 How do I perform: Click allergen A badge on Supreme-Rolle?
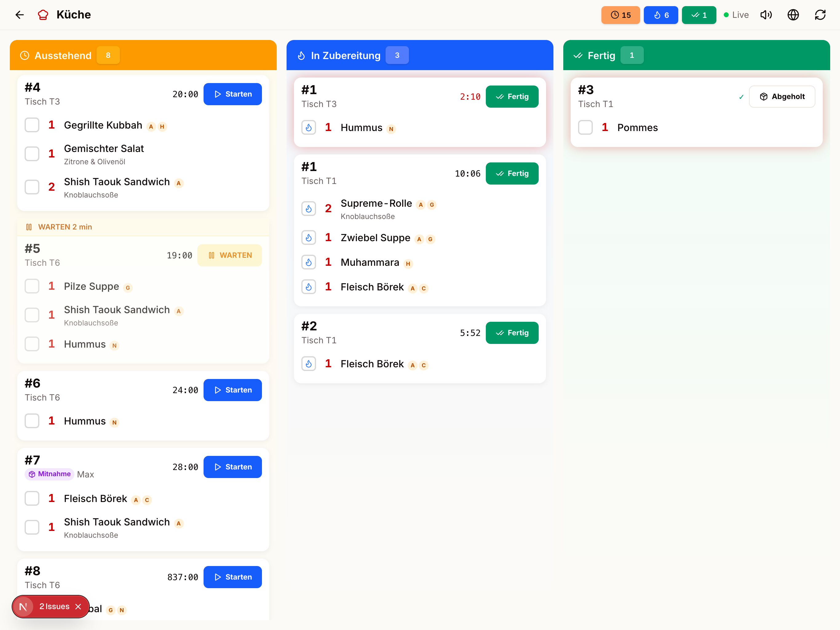pos(420,205)
